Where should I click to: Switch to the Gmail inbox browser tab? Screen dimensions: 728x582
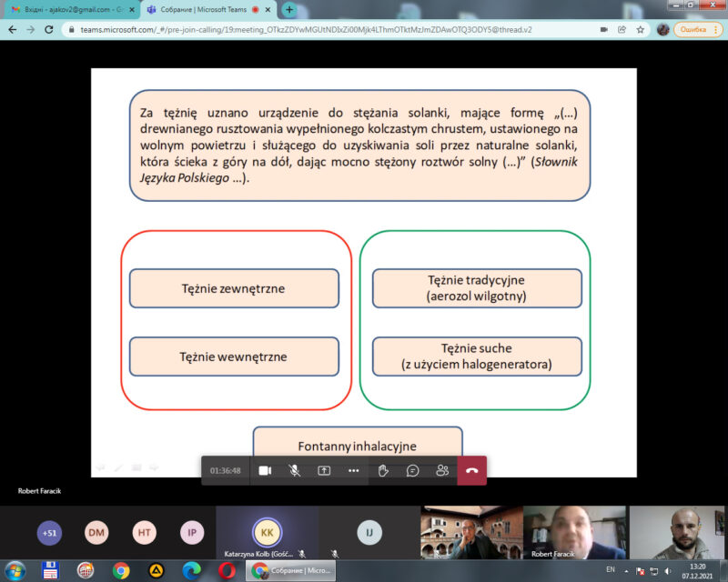click(x=68, y=9)
